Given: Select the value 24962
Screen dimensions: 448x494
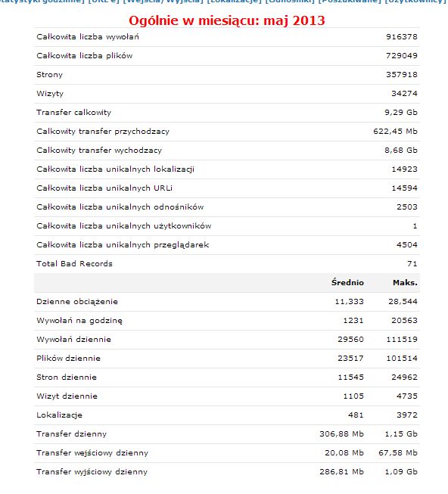Looking at the screenshot, I should pos(404,377).
